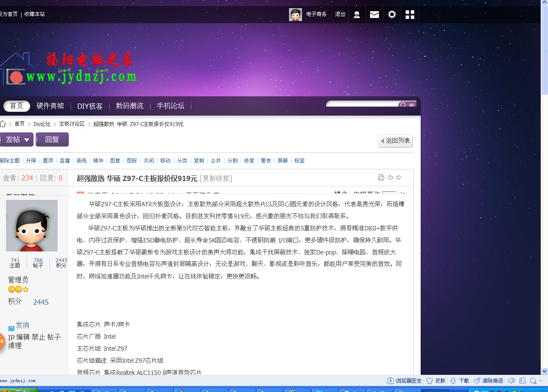Click the 升降 moderation link

point(31,160)
